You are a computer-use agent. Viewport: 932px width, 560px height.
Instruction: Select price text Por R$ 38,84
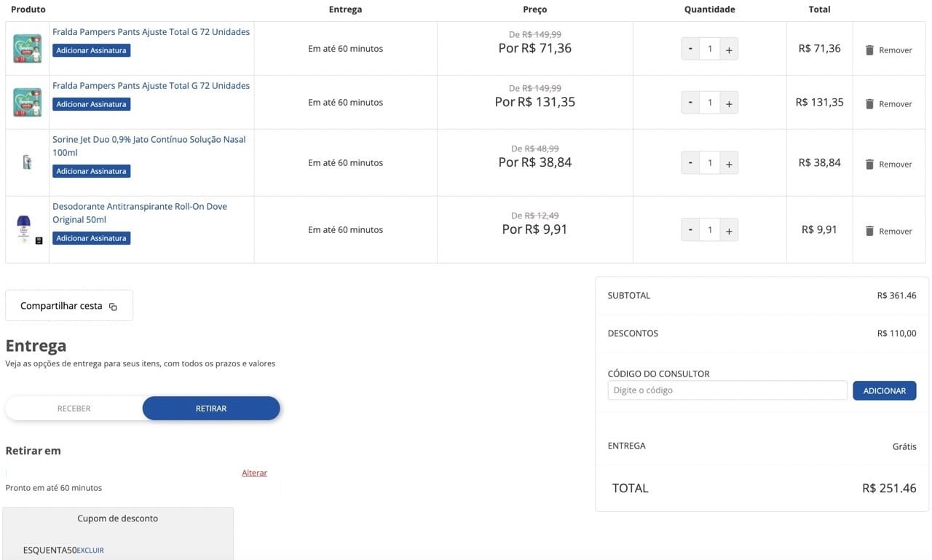(535, 162)
